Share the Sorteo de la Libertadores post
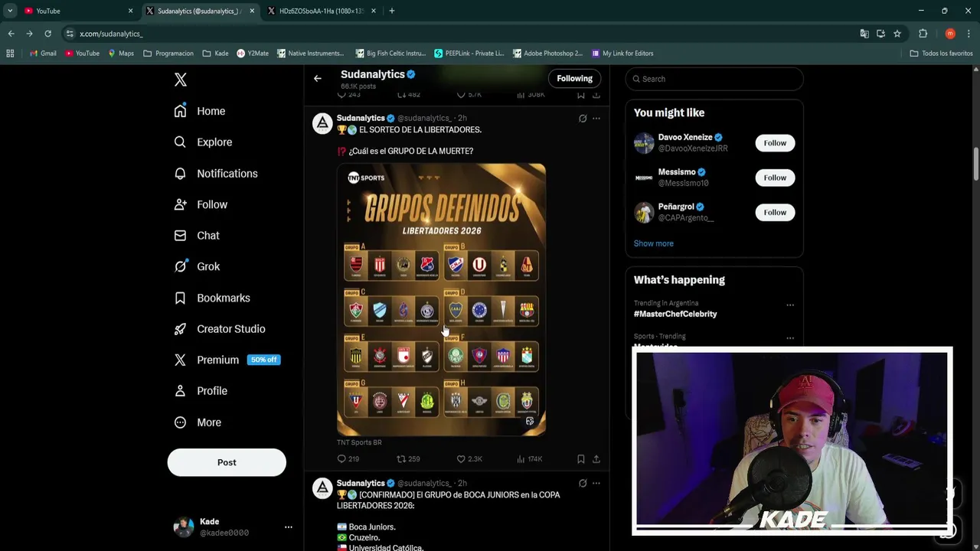Viewport: 980px width, 551px height. click(596, 459)
